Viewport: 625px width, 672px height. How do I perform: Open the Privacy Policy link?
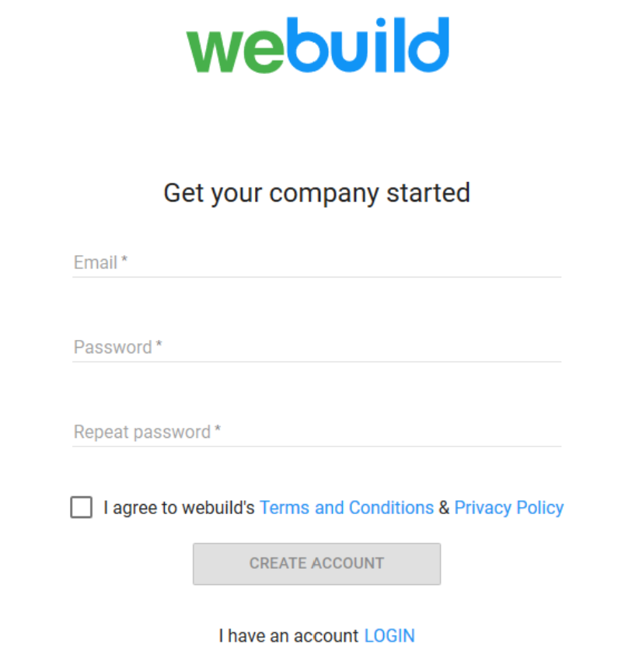pyautogui.click(x=509, y=508)
